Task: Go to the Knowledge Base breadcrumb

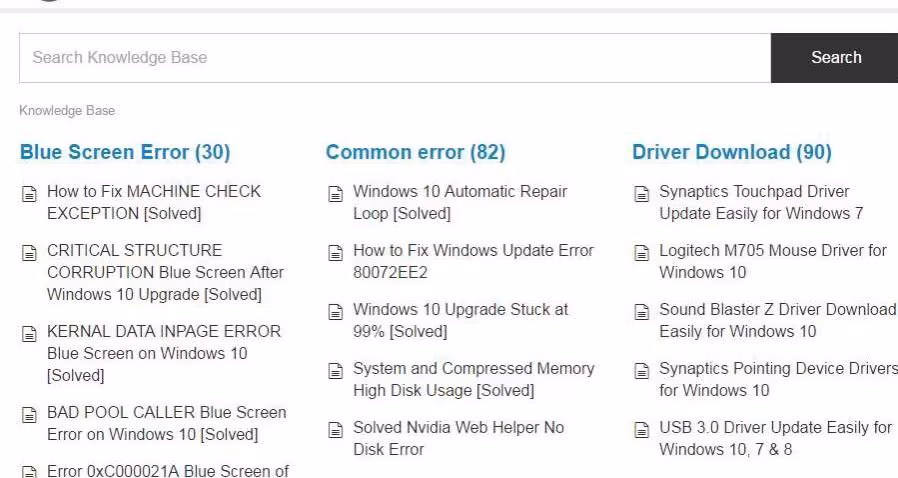Action: click(67, 111)
